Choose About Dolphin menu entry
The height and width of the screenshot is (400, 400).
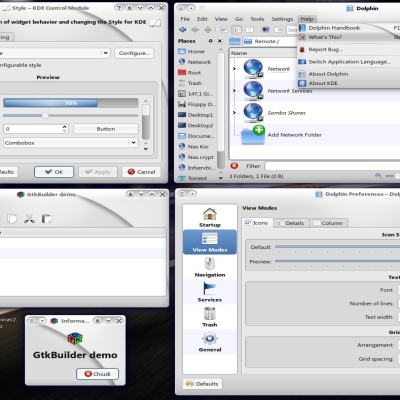(348, 74)
